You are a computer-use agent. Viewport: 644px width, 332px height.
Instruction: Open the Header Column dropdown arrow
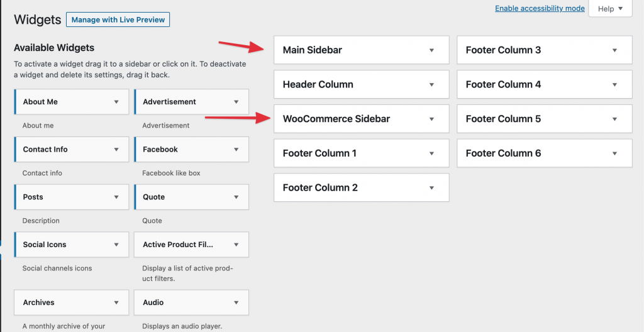[x=431, y=85]
